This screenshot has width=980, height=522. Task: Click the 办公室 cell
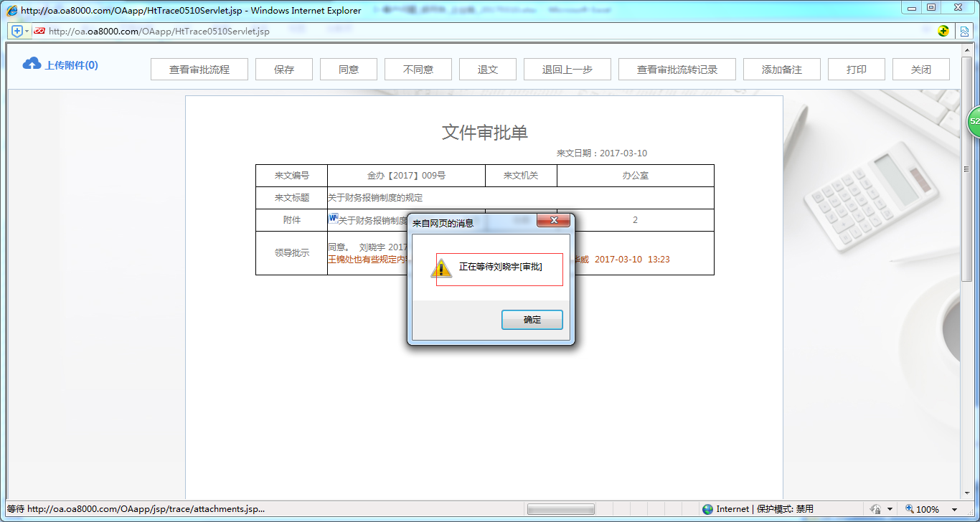click(x=635, y=176)
